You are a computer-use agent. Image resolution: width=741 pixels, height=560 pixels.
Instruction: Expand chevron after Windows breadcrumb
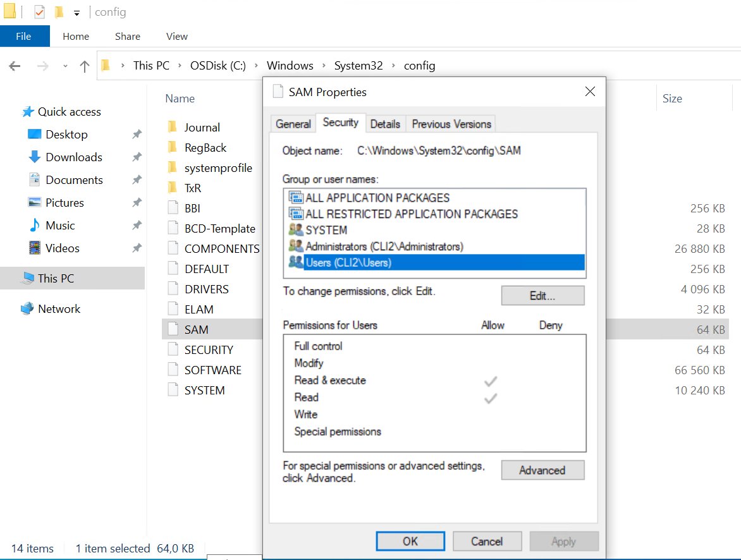click(324, 66)
